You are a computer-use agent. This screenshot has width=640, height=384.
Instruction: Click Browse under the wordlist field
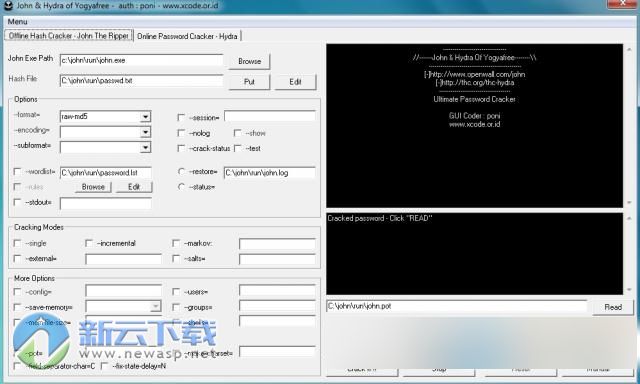[93, 187]
